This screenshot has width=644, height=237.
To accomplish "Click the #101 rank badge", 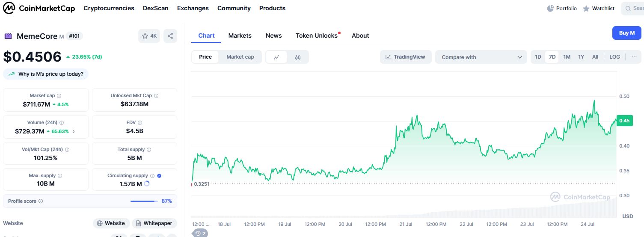I will click(74, 36).
